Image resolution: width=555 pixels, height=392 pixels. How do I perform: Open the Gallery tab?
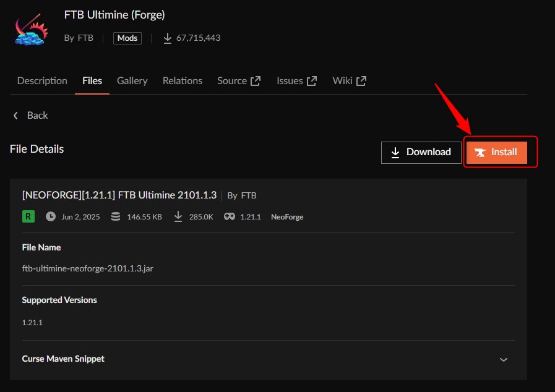(132, 80)
